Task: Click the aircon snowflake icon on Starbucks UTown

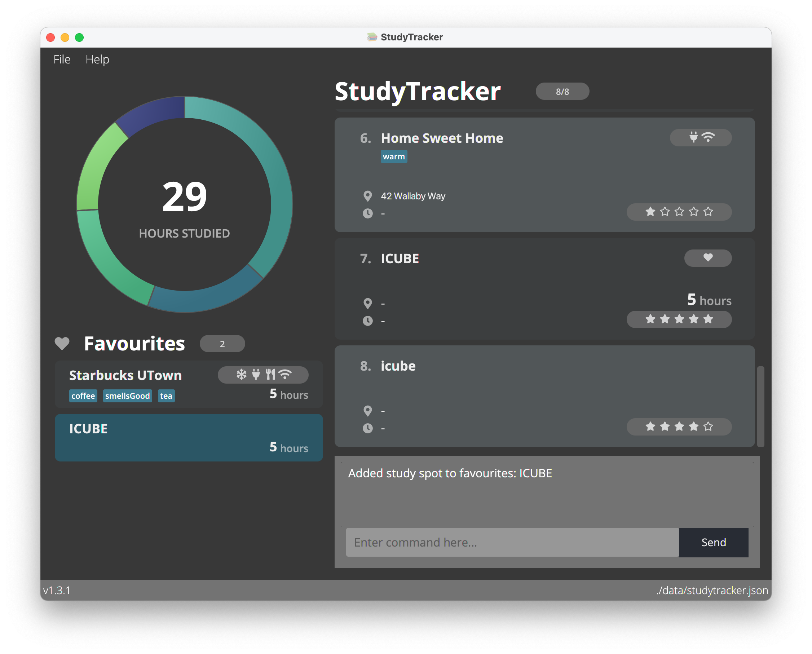Action: point(241,375)
